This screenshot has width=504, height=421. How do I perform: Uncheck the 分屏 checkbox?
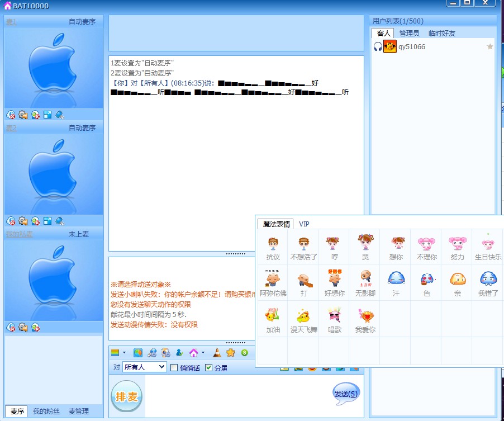(208, 368)
